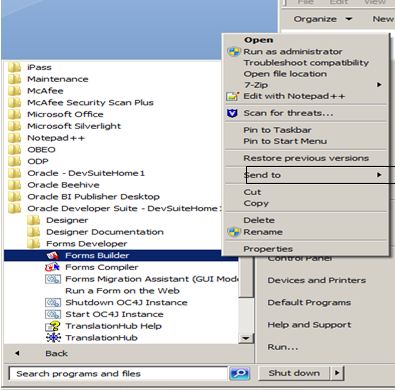Click the Shutdown OC4J Instance icon
The image size is (395, 390).
pyautogui.click(x=53, y=302)
